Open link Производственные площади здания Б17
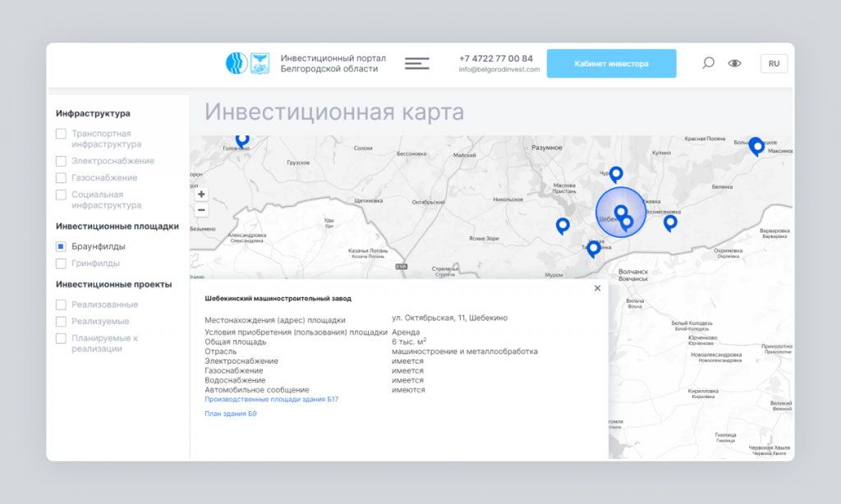This screenshot has width=841, height=504. pyautogui.click(x=271, y=400)
